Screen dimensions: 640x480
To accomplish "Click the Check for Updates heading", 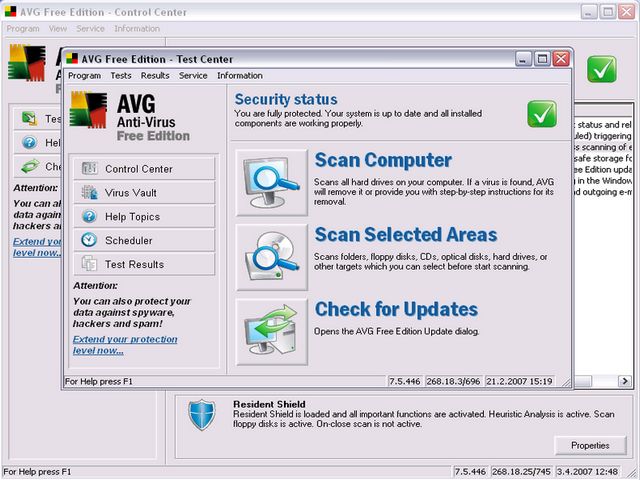I will [x=396, y=309].
